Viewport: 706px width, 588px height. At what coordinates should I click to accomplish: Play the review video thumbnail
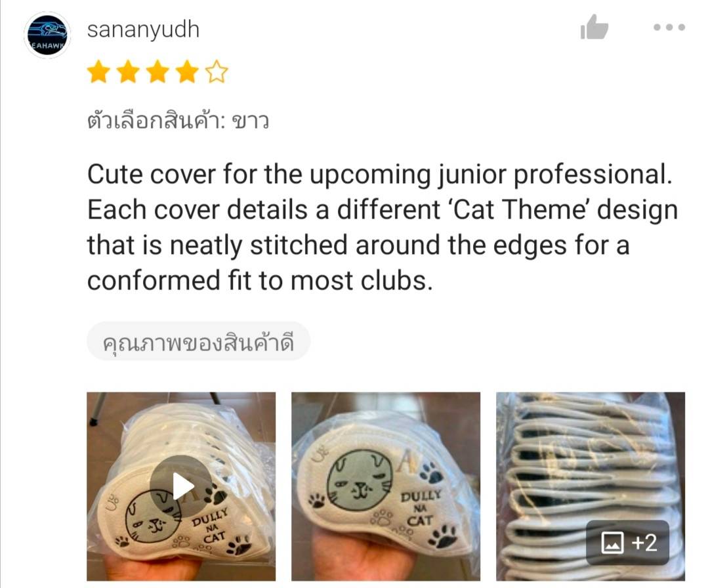pos(181,486)
